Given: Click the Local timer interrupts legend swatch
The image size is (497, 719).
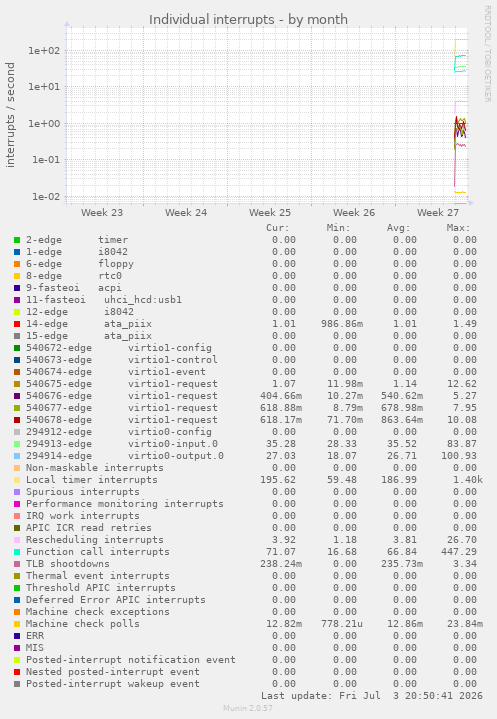Looking at the screenshot, I should click(x=17, y=480).
